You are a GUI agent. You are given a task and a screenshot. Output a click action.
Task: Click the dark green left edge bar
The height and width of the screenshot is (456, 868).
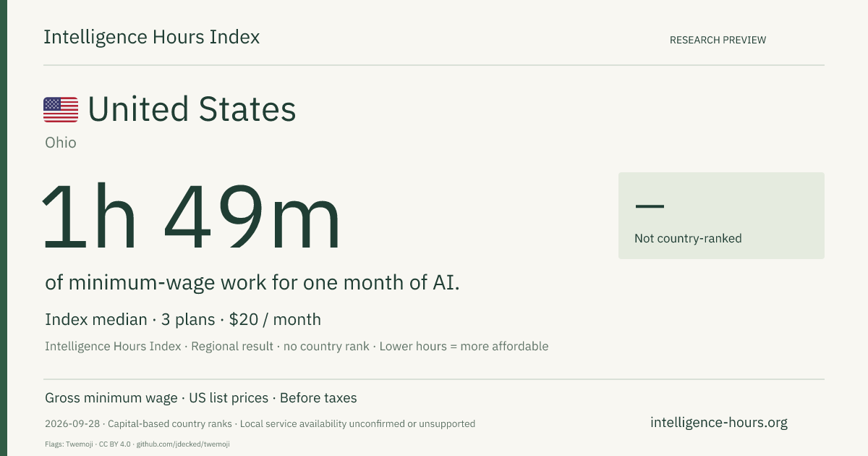[x=4, y=228]
